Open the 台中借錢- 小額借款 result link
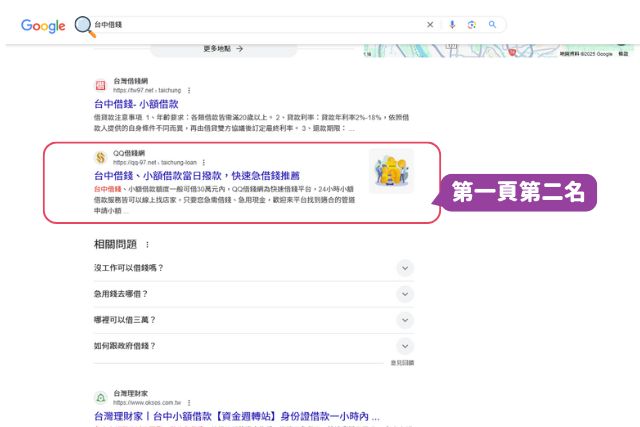This screenshot has height=427, width=640. click(x=136, y=104)
